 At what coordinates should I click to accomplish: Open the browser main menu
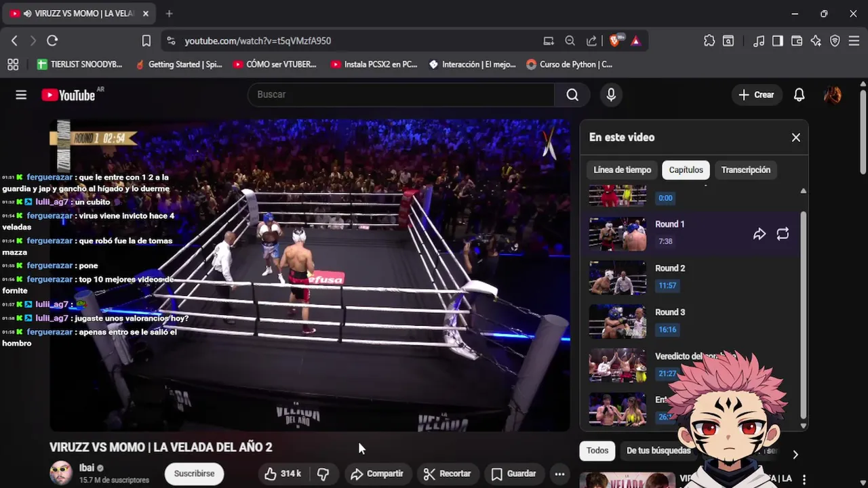[854, 41]
